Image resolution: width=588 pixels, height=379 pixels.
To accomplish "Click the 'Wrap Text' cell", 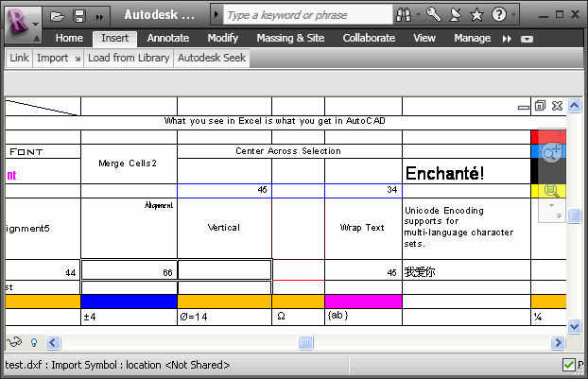I will [x=362, y=228].
